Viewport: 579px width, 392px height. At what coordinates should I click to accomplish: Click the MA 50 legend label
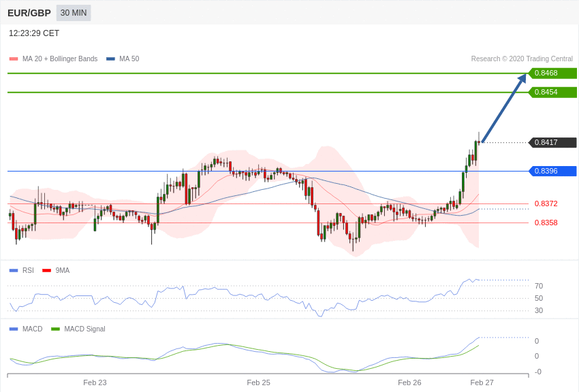click(129, 59)
